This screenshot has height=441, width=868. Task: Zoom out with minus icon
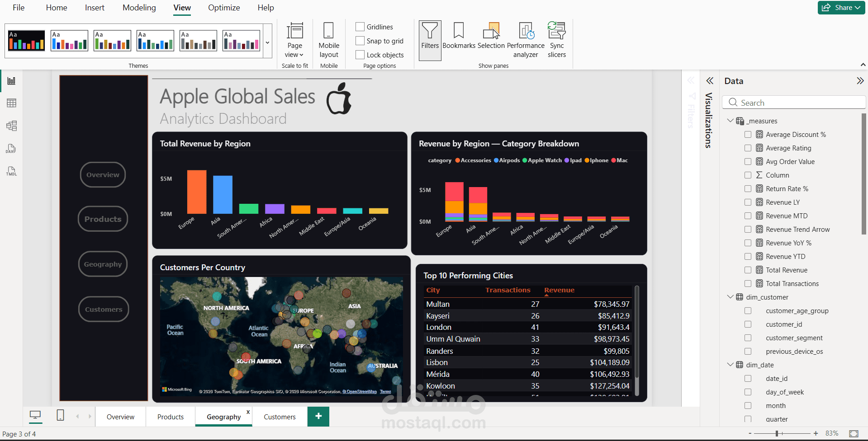[750, 433]
